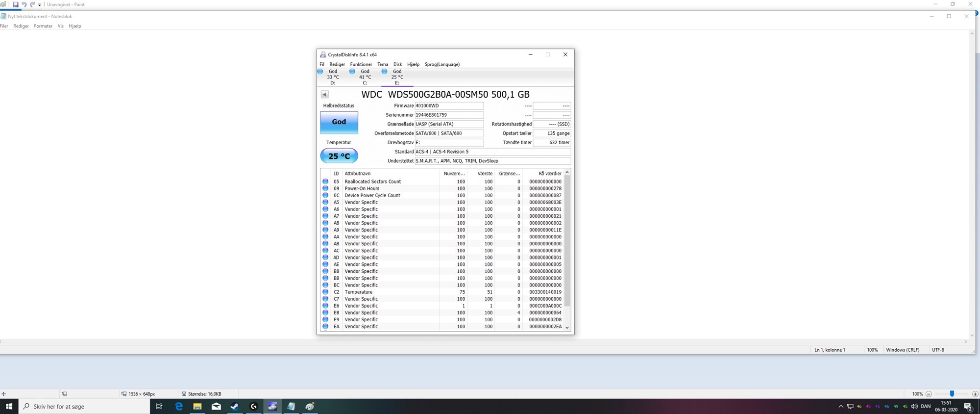Open Steam from the taskbar
The width and height of the screenshot is (980, 414).
pos(235,406)
